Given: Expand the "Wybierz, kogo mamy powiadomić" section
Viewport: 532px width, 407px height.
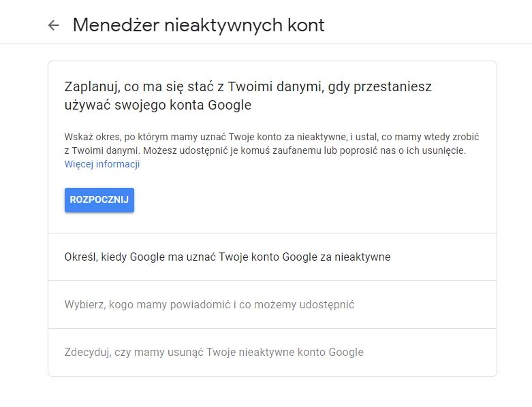Looking at the screenshot, I should (210, 304).
